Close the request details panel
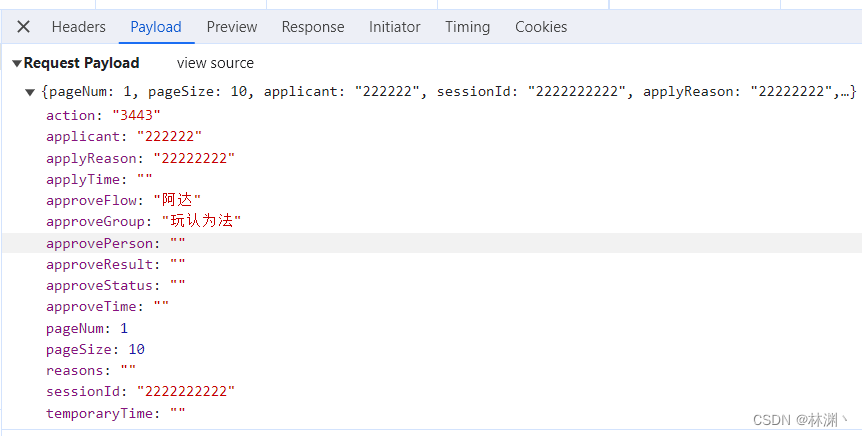 [23, 26]
